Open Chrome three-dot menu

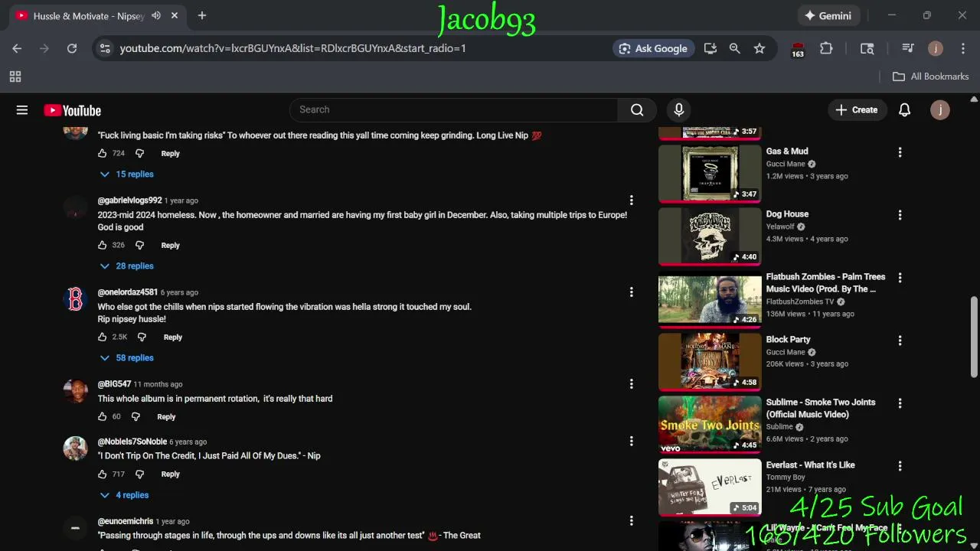click(962, 48)
